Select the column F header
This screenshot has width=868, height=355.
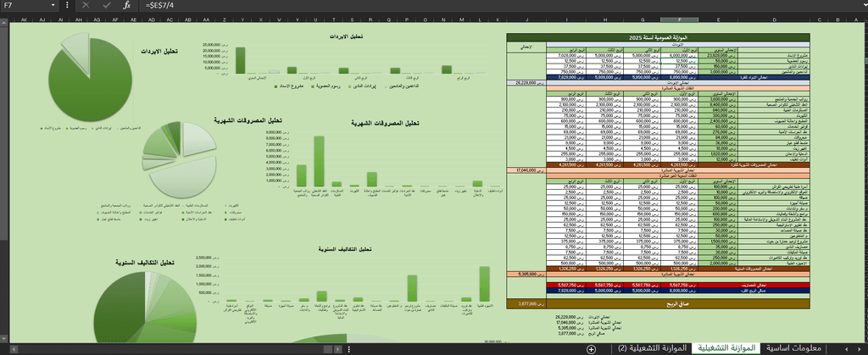click(x=679, y=19)
